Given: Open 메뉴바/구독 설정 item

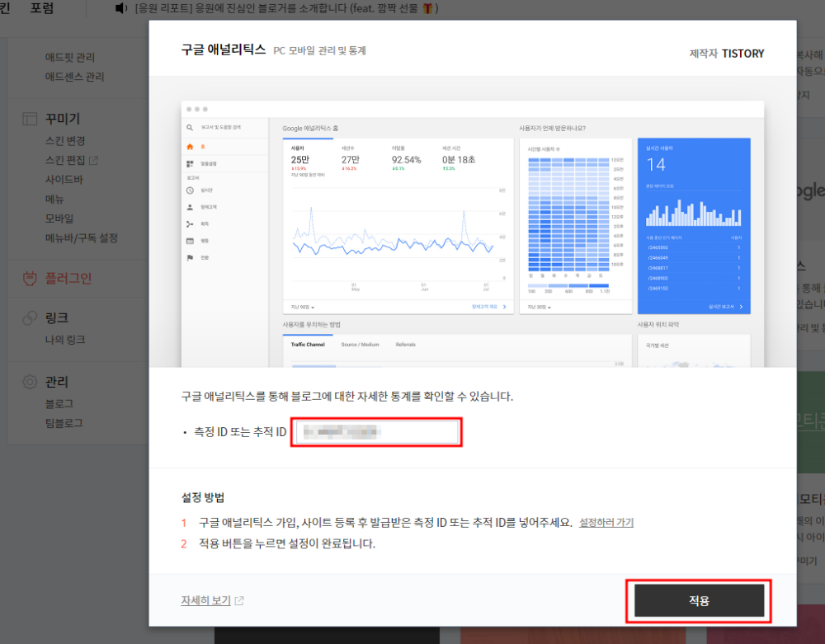Looking at the screenshot, I should coord(82,238).
